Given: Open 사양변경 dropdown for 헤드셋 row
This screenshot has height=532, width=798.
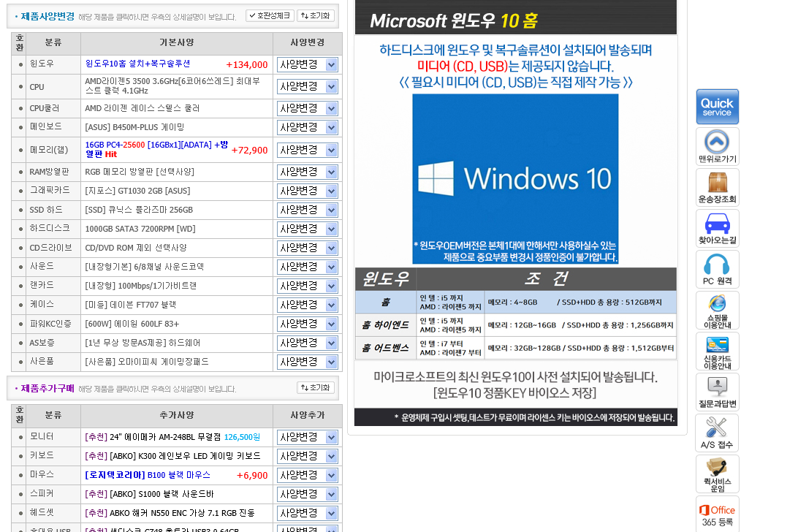Looking at the screenshot, I should click(x=308, y=513).
